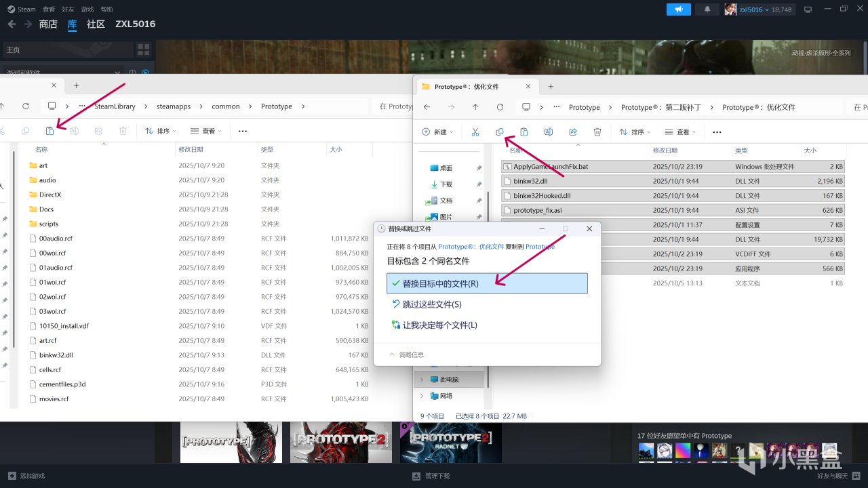Close the replace or skip files dialog

[x=589, y=229]
